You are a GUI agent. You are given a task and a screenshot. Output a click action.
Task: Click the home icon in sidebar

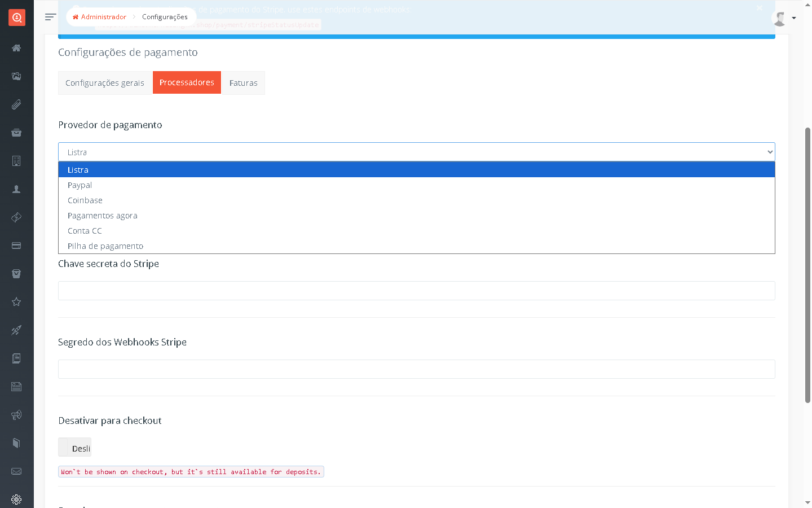tap(16, 48)
